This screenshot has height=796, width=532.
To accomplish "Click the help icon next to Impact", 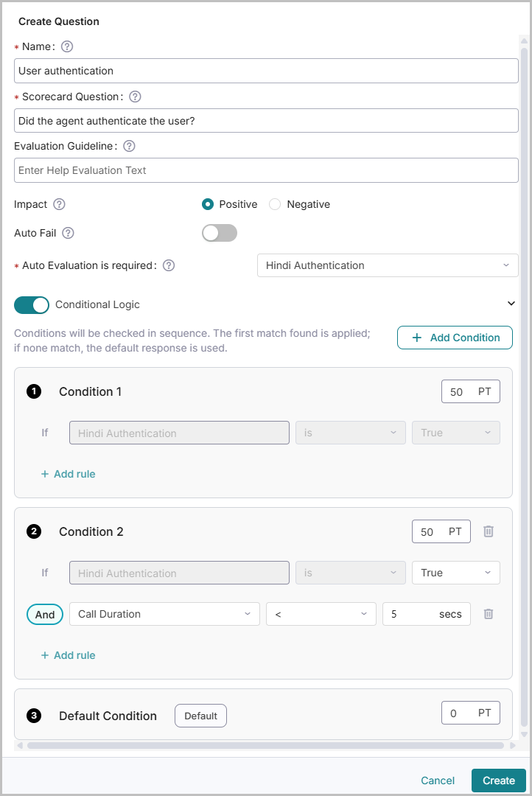I will [x=60, y=204].
